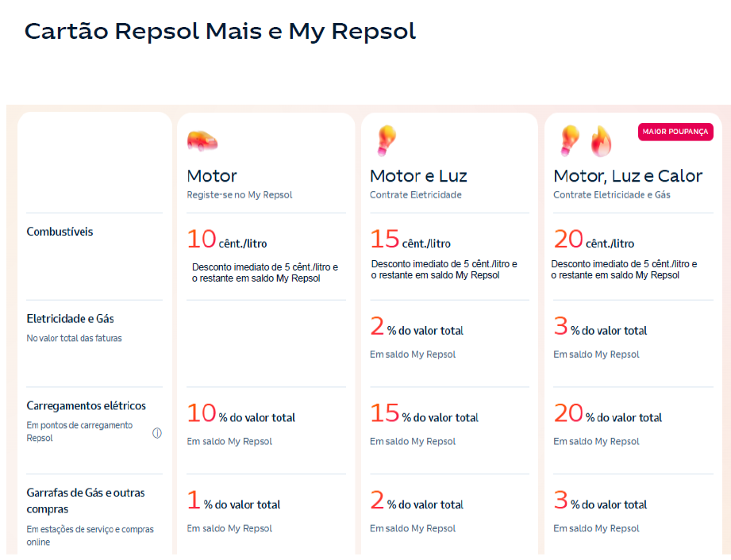
Task: Click the 15 cênt./litro fuel discount value
Action: click(x=410, y=240)
